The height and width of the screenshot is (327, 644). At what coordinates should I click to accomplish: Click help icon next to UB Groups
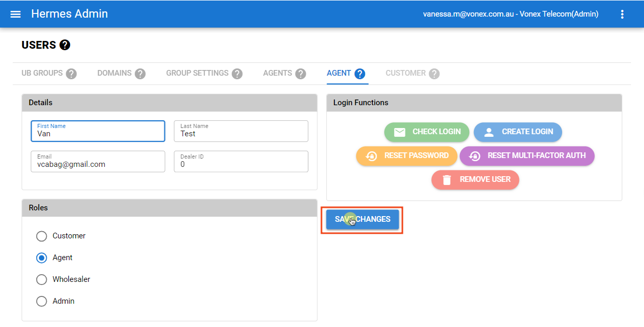(71, 74)
